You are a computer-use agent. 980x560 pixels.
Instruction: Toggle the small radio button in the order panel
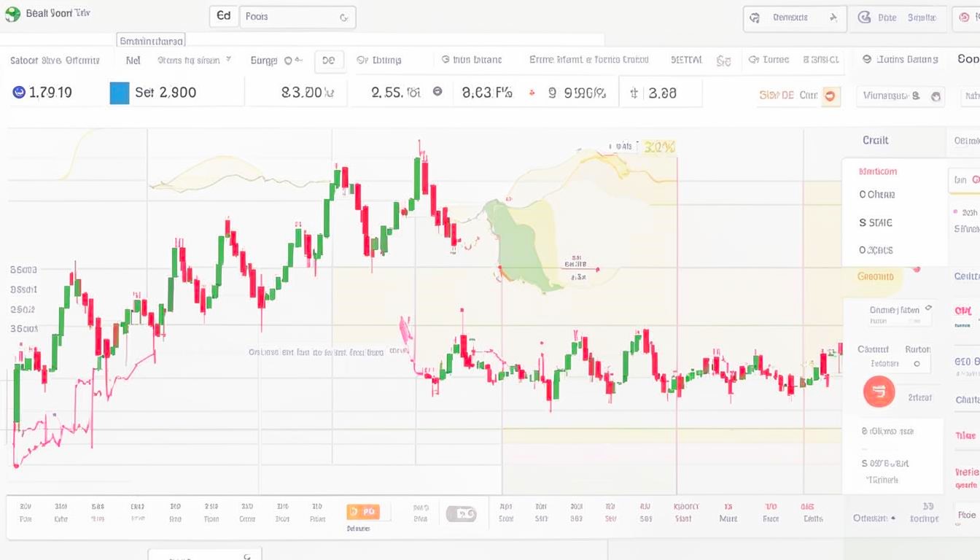click(x=916, y=364)
